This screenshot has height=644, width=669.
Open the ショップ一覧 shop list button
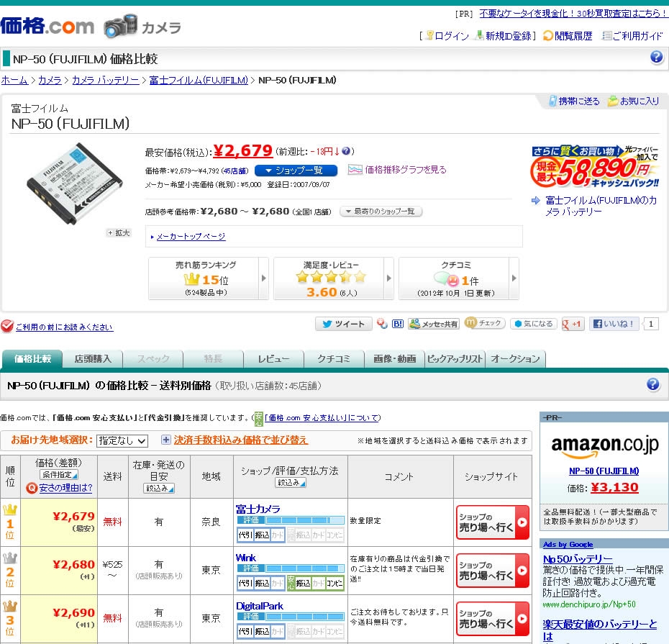(296, 171)
